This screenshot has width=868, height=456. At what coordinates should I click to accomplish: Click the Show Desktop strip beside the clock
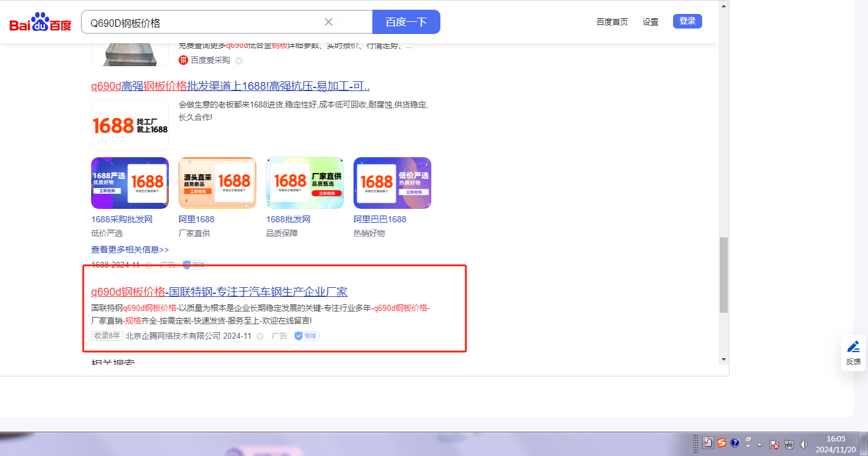coord(864,444)
